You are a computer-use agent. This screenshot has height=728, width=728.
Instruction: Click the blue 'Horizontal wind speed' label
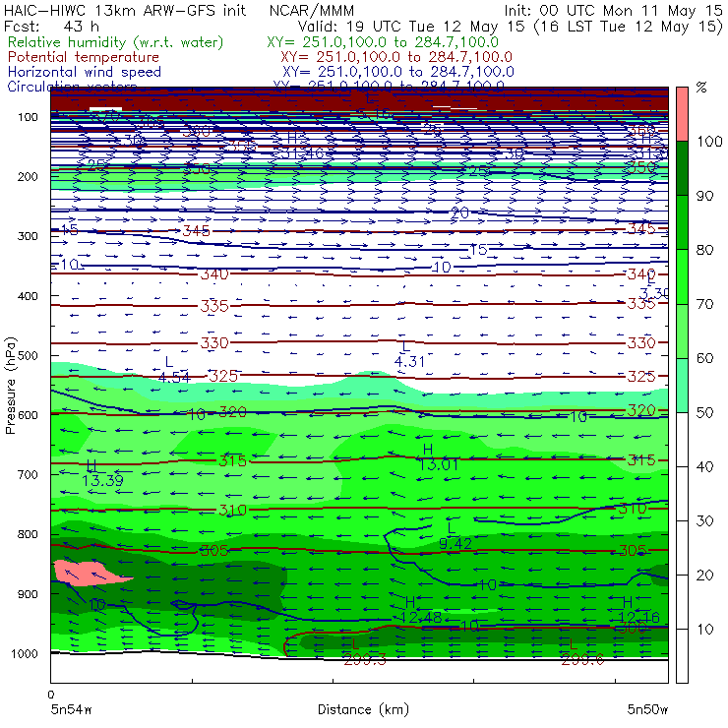[85, 72]
